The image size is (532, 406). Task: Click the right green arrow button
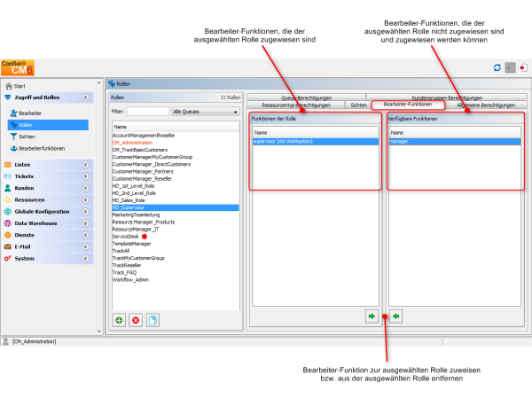tap(372, 316)
